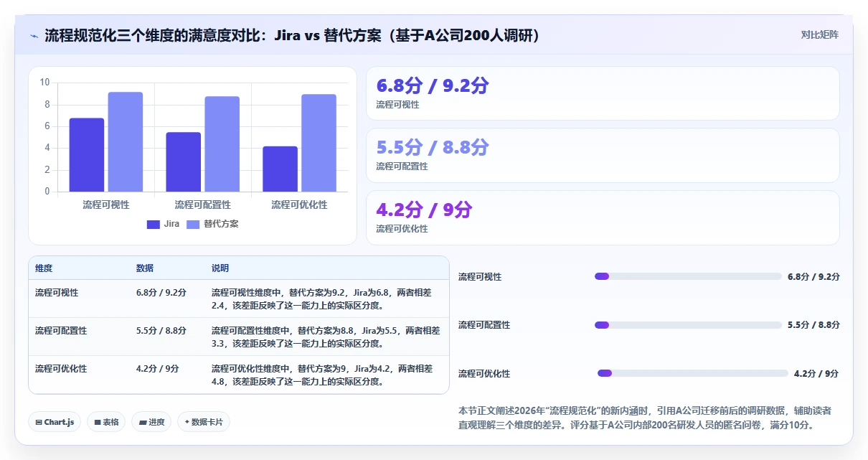Click the 维度 table column header
Screen dimensions: 868x460
[x=44, y=268]
